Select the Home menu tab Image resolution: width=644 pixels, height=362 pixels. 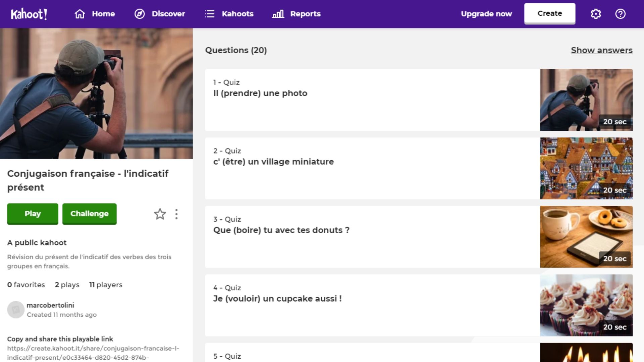(95, 14)
